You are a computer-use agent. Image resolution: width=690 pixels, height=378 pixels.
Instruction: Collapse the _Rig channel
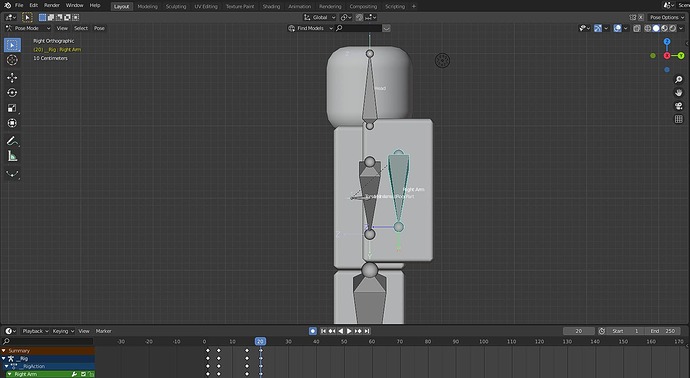point(4,358)
